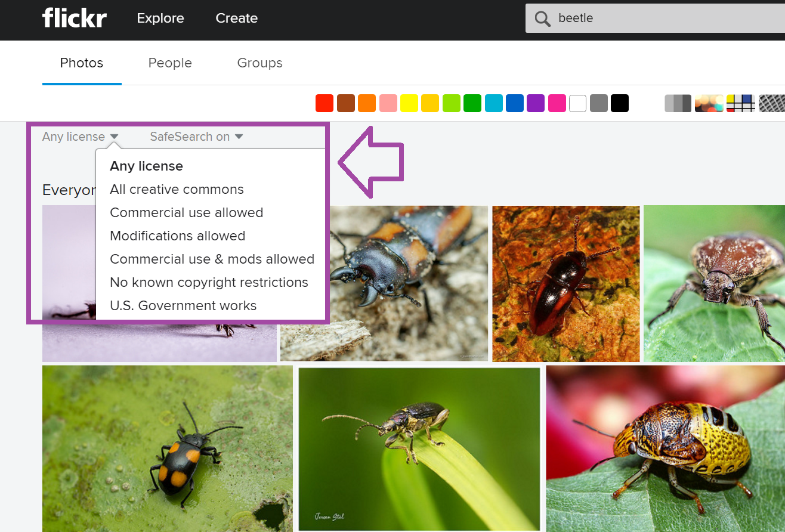Filter by the red color swatch
The width and height of the screenshot is (785, 532).
(324, 103)
